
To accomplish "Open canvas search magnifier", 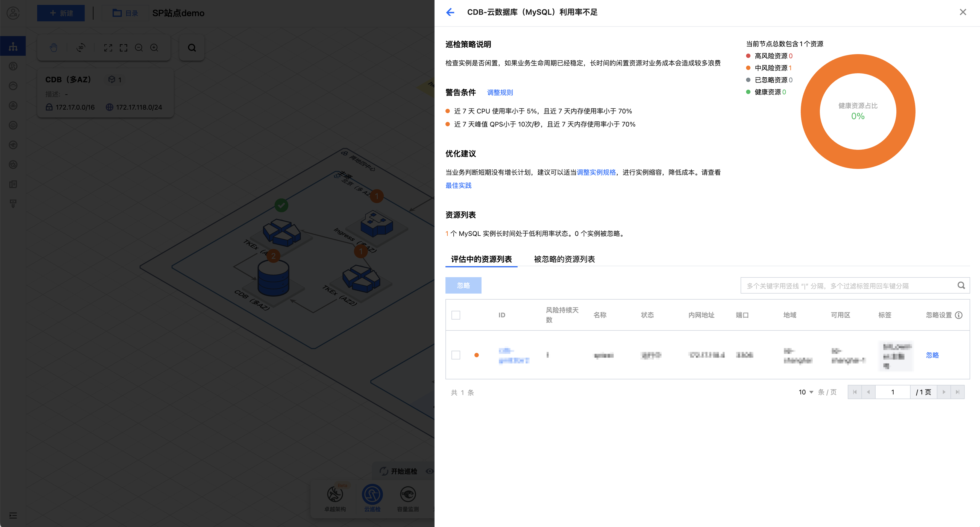I will point(192,48).
